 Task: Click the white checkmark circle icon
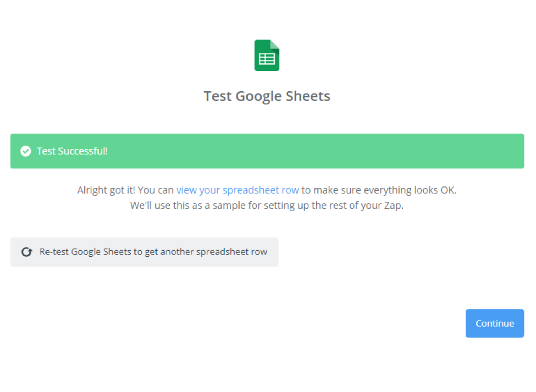[x=26, y=151]
